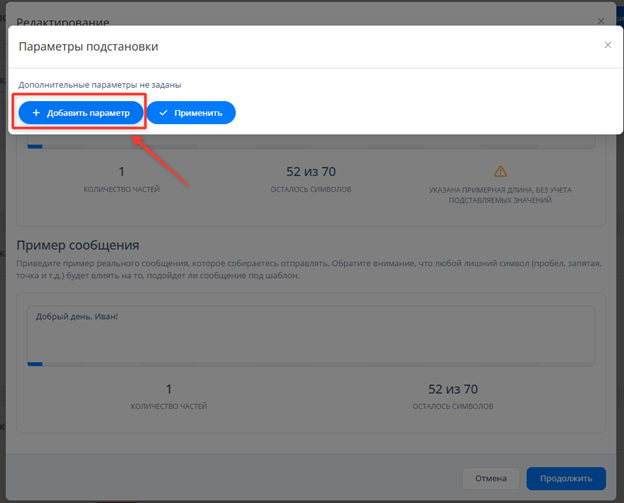Close the background Редактирование dialog
The width and height of the screenshot is (624, 503).
point(601,20)
